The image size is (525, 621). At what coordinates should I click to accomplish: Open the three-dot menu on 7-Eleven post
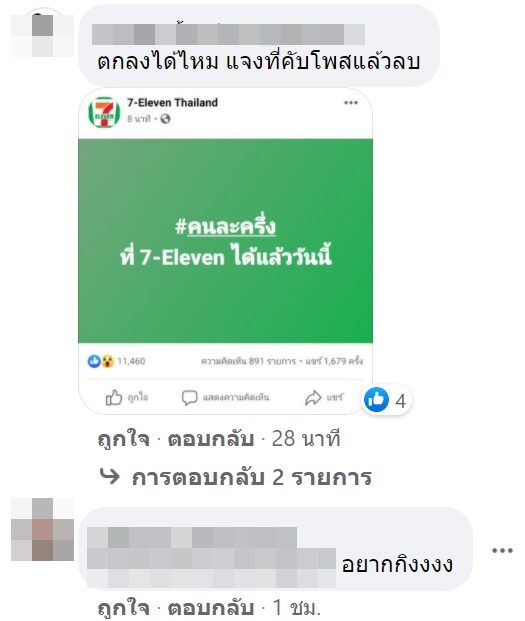351,103
